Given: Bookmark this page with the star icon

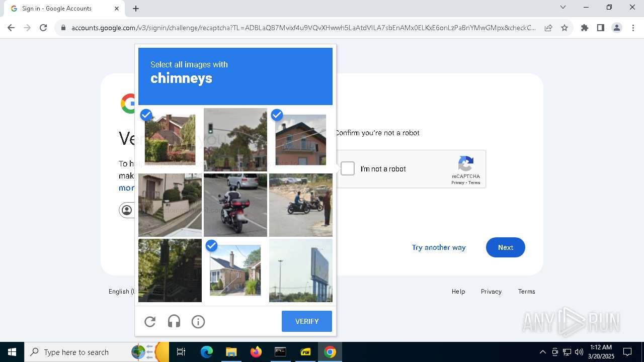Looking at the screenshot, I should (565, 28).
